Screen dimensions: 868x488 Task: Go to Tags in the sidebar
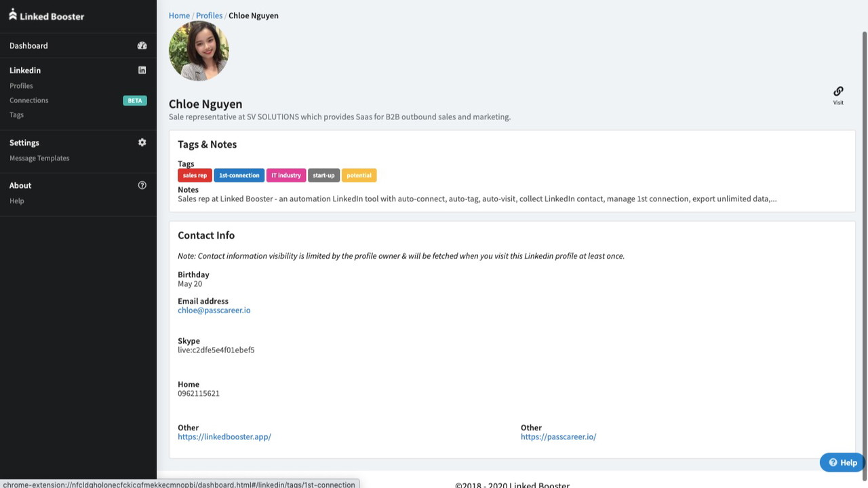point(16,115)
